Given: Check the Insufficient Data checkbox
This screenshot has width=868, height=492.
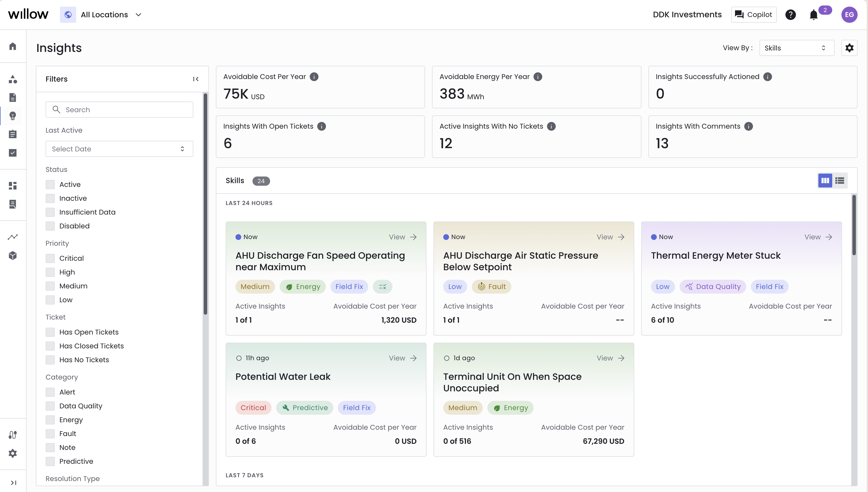Looking at the screenshot, I should point(50,212).
